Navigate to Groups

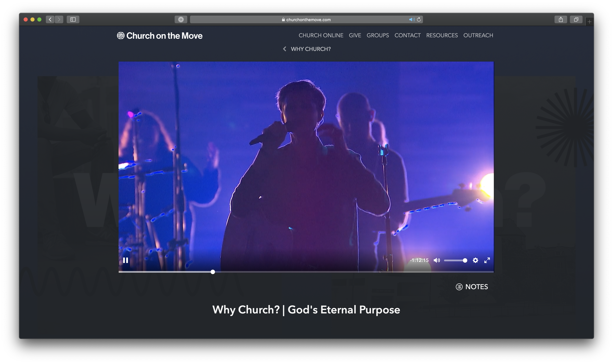pyautogui.click(x=378, y=35)
